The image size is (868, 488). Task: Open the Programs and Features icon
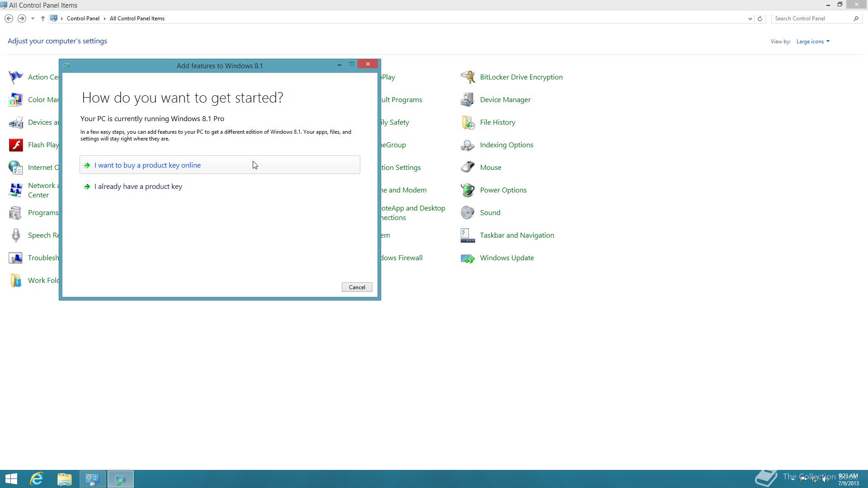tap(16, 213)
